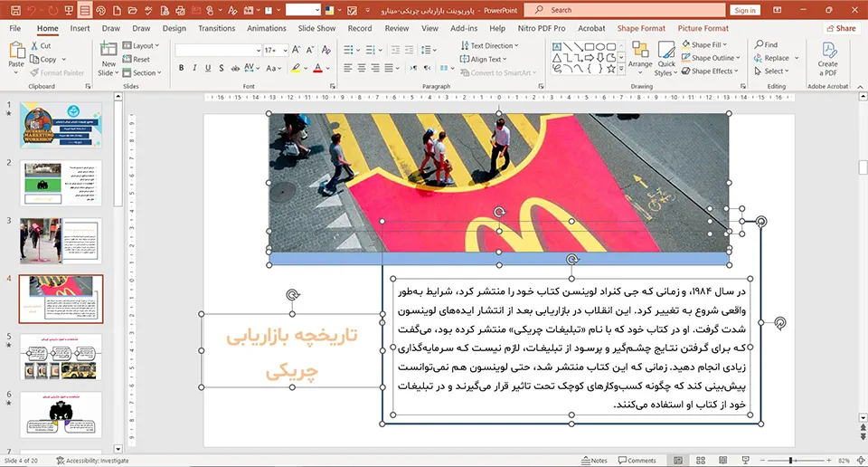Viewport: 868px width, 467px height.
Task: Click the zoom slider handle
Action: [x=790, y=461]
